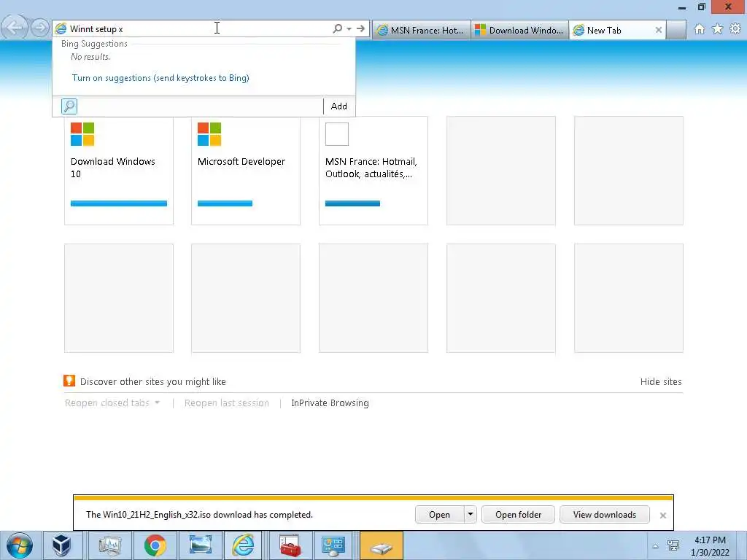Open MSN France site tile

tap(373, 171)
